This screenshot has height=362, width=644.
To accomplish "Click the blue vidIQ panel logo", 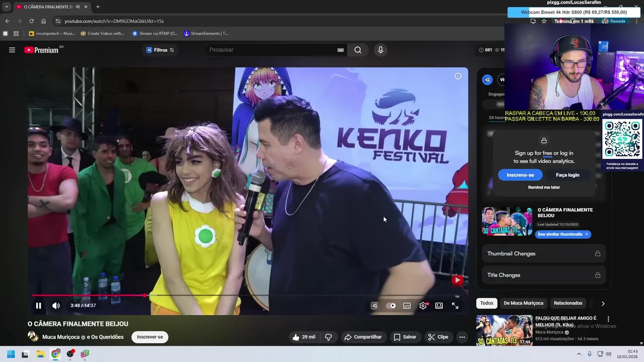I will coord(487,79).
